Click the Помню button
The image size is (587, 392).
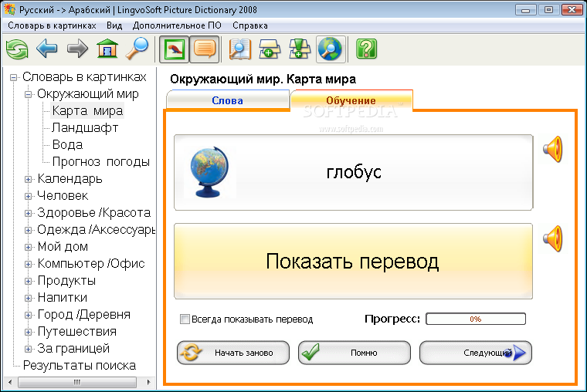[355, 353]
